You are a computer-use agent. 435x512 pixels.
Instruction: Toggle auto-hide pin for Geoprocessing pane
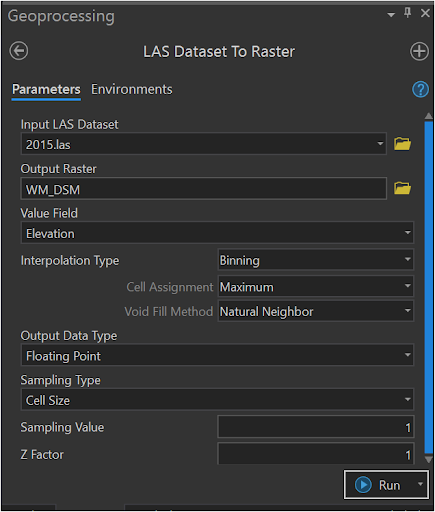(407, 13)
